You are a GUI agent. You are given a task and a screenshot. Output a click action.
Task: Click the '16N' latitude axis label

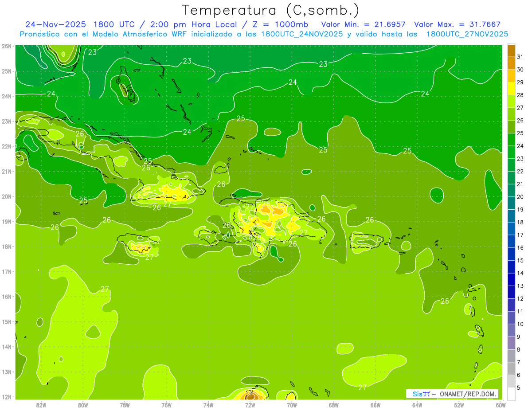[x=7, y=297]
